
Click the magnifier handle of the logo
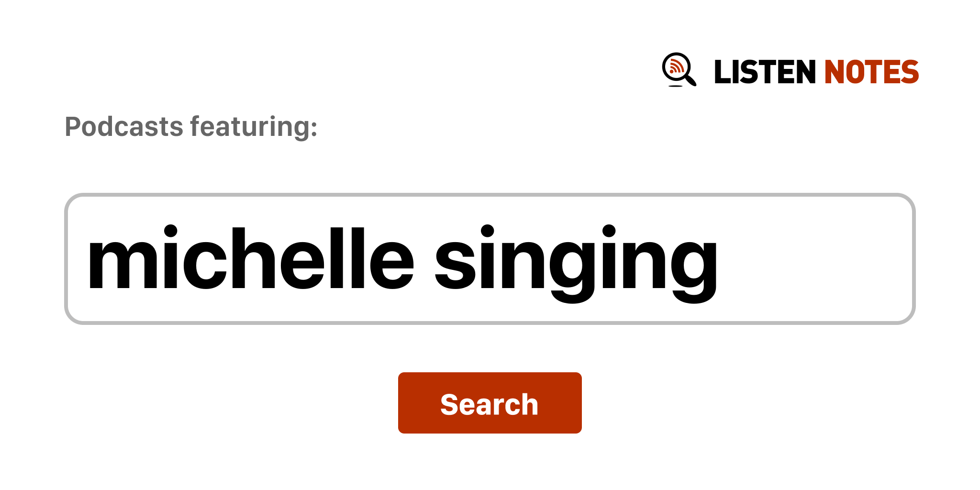click(690, 79)
